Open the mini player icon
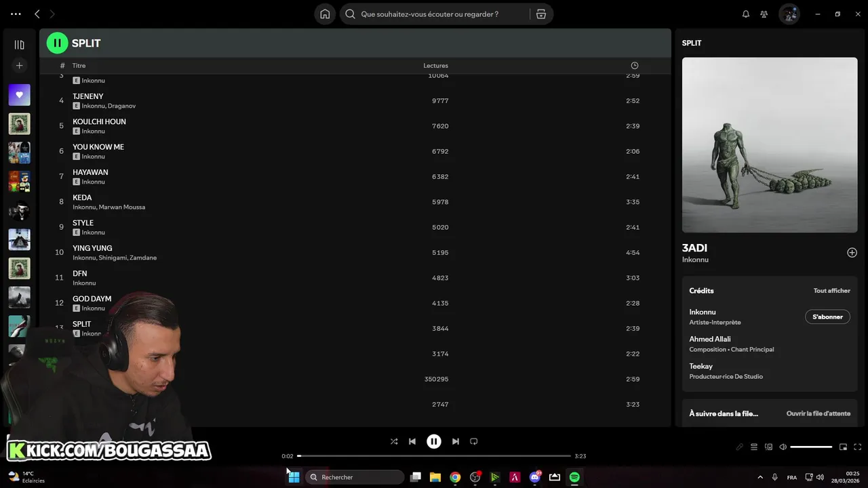868x488 pixels. click(x=844, y=447)
